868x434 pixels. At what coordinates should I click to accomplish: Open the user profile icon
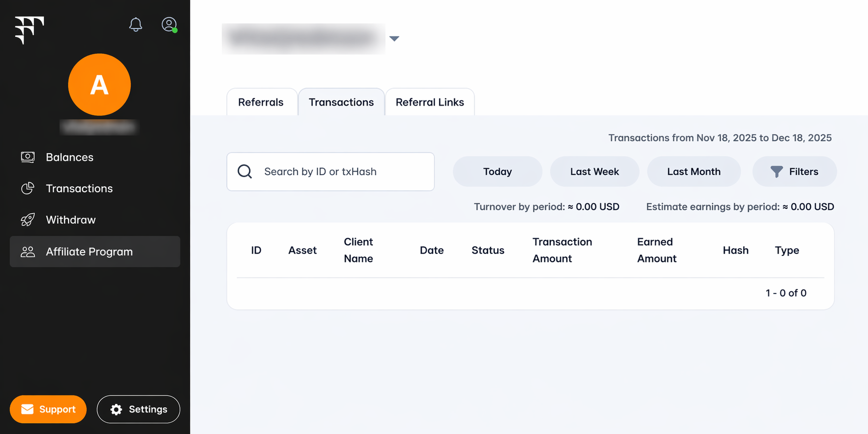click(169, 24)
